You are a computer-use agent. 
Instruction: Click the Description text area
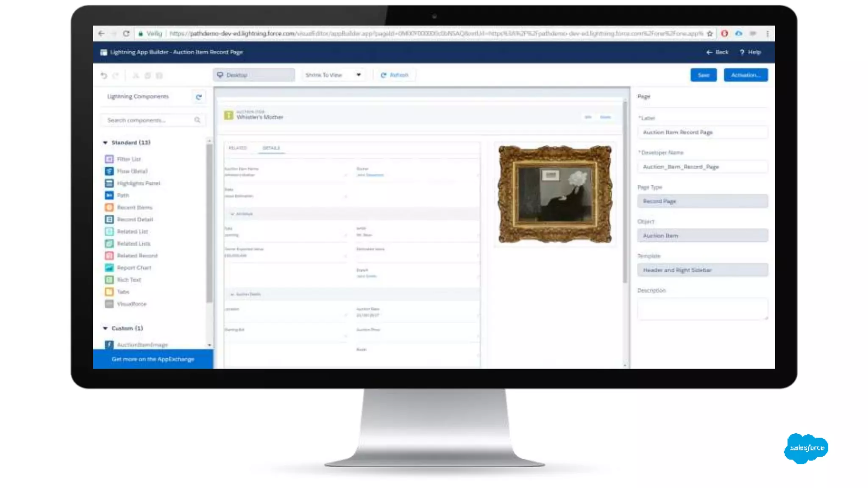pyautogui.click(x=702, y=308)
